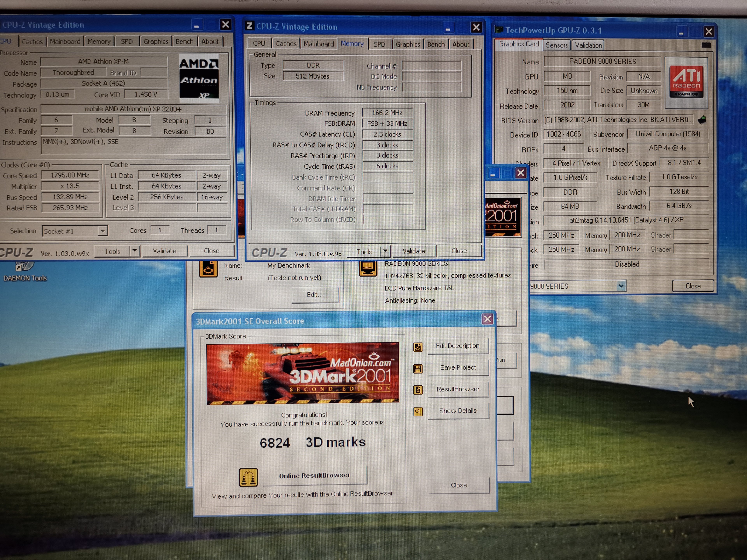This screenshot has width=747, height=560.
Task: Switch to the SPD tab in Memory window
Action: coord(379,44)
